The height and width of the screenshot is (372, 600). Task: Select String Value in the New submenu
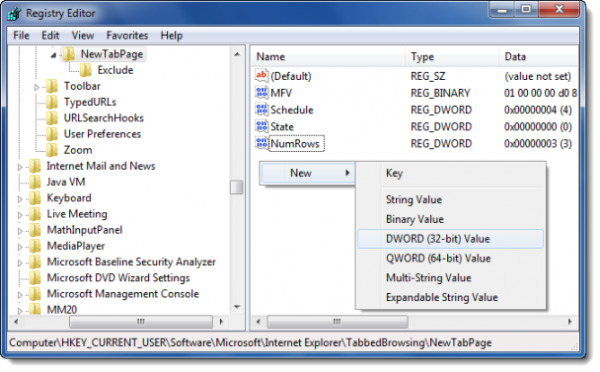(414, 199)
